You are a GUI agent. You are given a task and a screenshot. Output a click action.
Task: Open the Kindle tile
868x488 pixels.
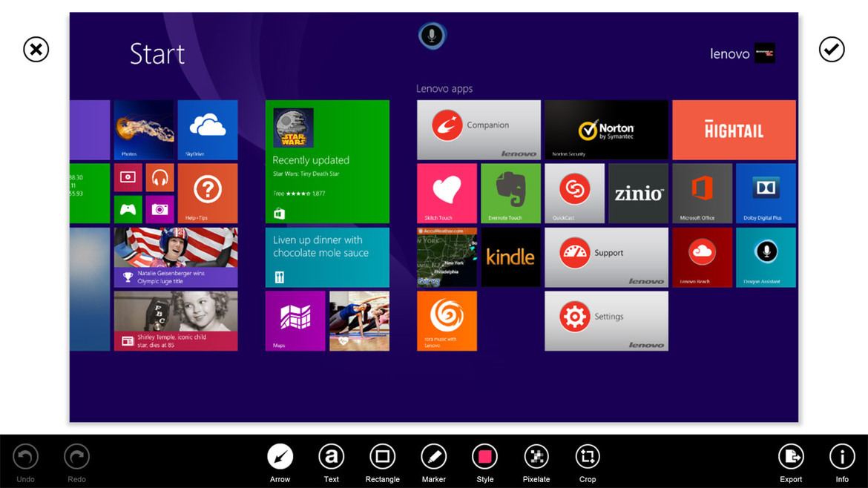511,257
